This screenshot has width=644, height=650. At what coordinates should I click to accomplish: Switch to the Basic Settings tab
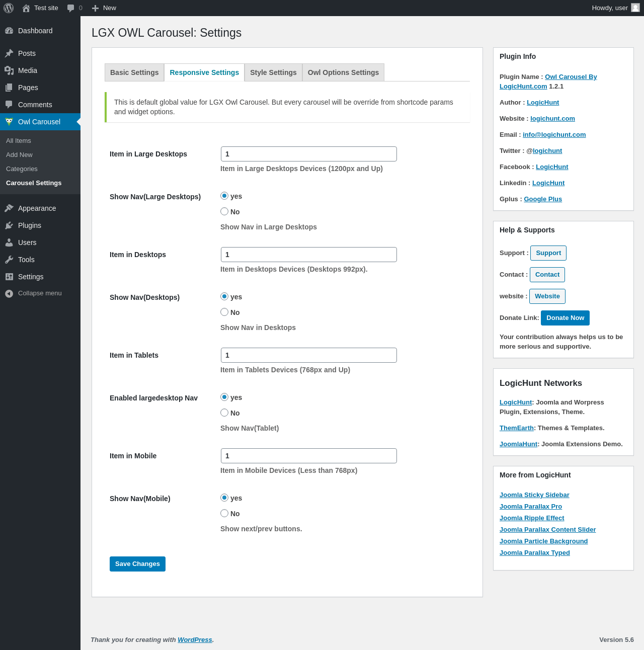pyautogui.click(x=134, y=72)
